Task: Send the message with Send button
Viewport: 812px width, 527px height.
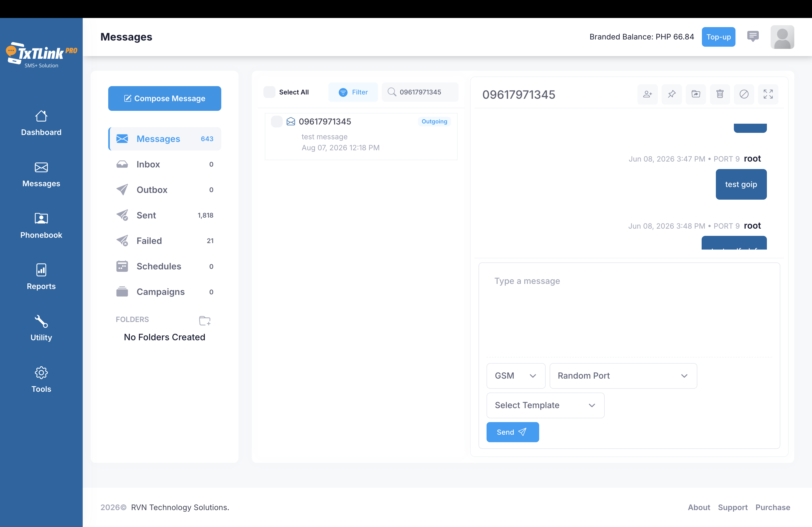Action: [x=512, y=432]
